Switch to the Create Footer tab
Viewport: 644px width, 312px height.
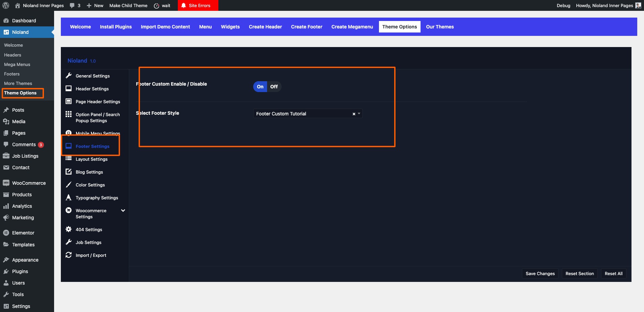[306, 27]
